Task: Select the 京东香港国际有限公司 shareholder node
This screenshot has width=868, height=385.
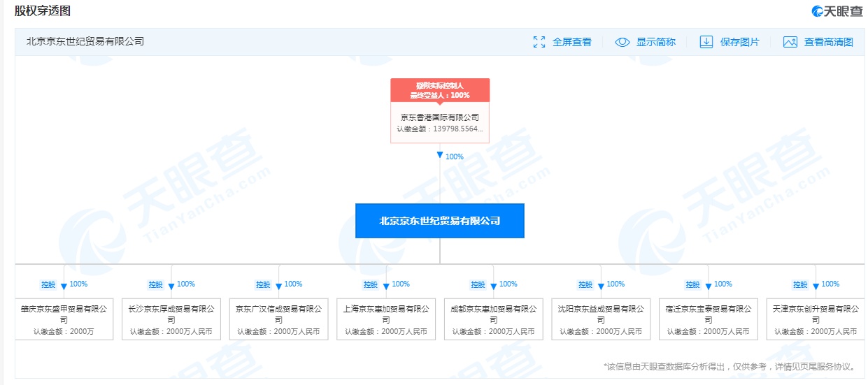Action: (440, 122)
